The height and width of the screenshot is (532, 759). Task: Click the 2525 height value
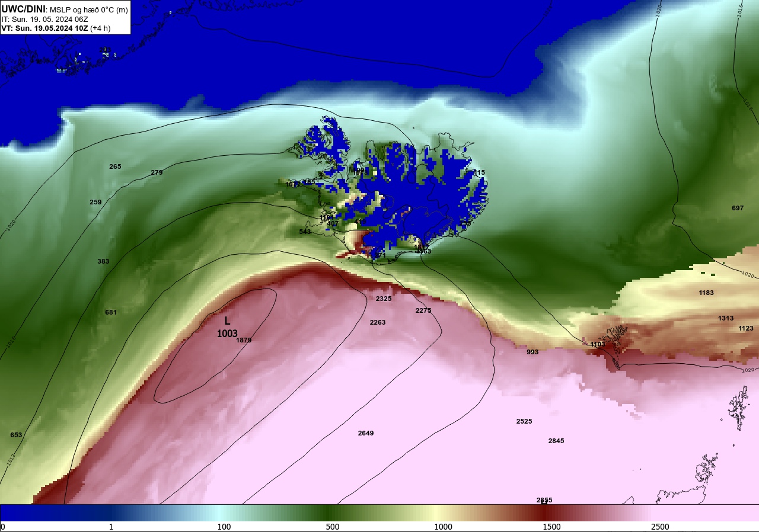(x=524, y=421)
